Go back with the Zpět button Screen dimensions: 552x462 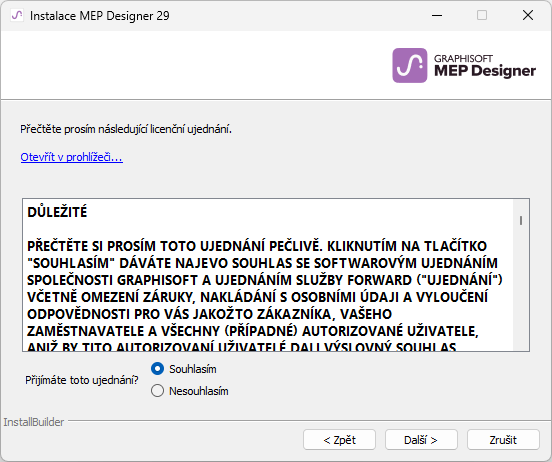[x=339, y=440]
